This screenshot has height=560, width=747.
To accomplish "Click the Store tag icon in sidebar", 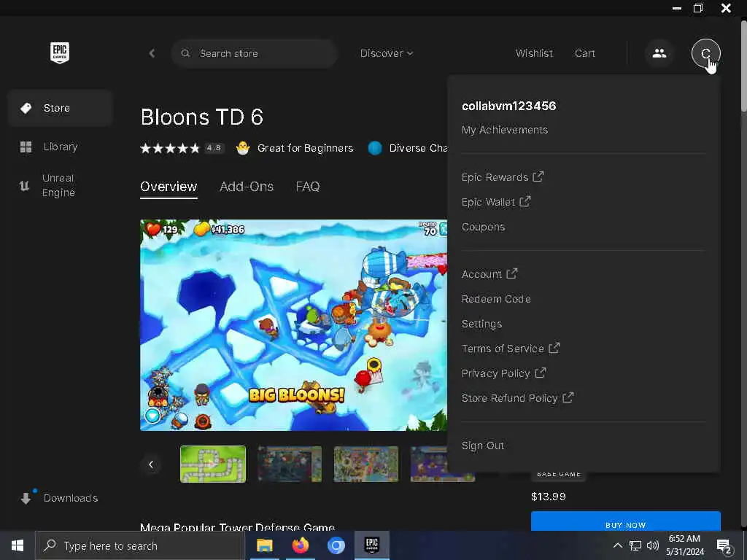I will [x=26, y=108].
